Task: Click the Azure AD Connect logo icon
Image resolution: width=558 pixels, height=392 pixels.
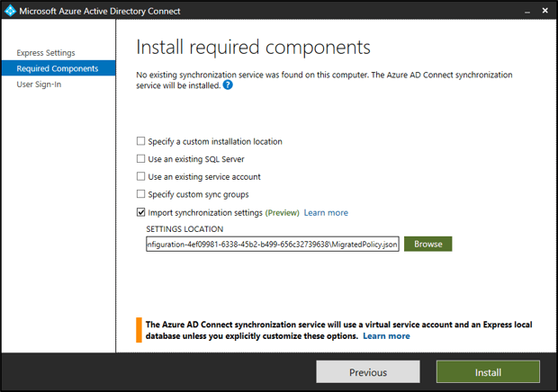Action: point(11,11)
